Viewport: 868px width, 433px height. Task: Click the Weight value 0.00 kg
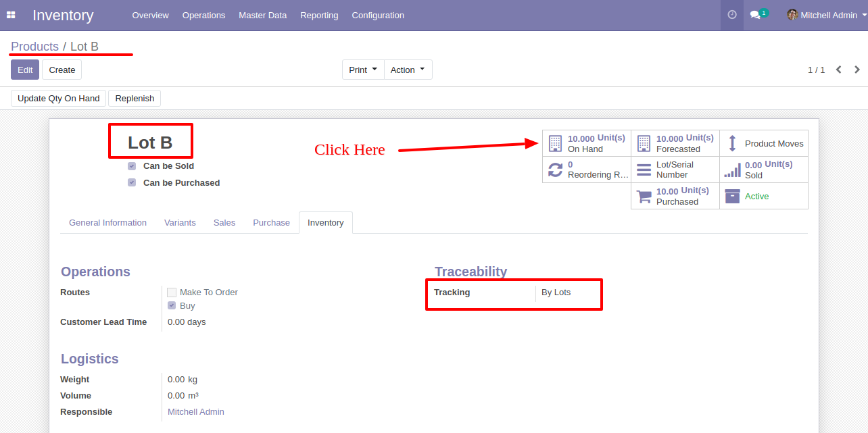183,380
